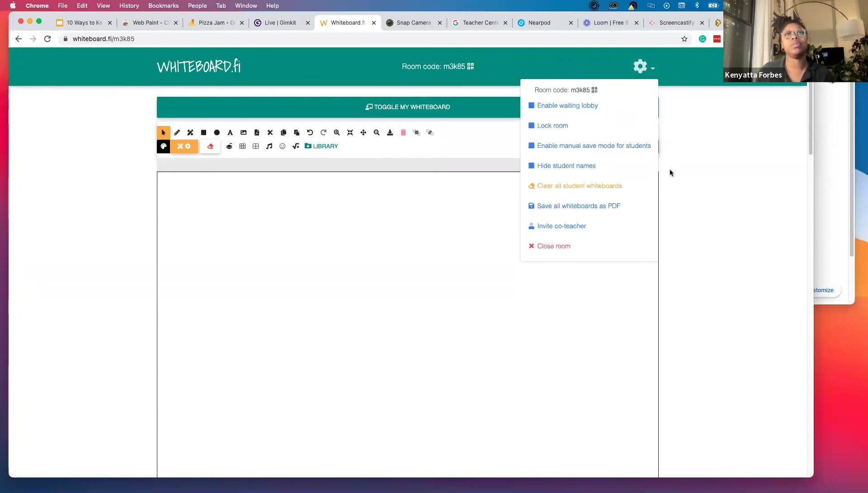Insert a PDF file onto the whiteboard
The height and width of the screenshot is (493, 868).
[257, 133]
